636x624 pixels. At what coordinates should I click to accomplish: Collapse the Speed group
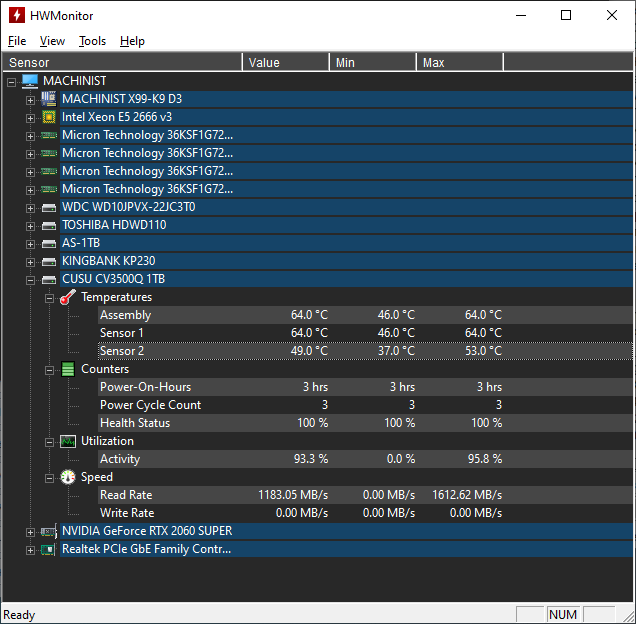tap(49, 479)
